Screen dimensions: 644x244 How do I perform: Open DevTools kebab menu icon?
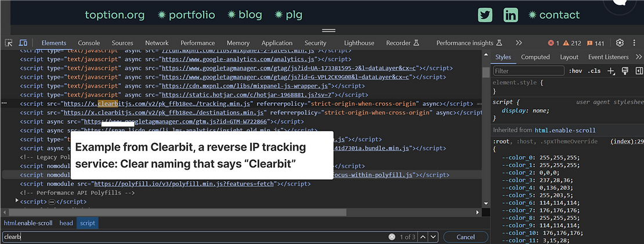tap(635, 43)
